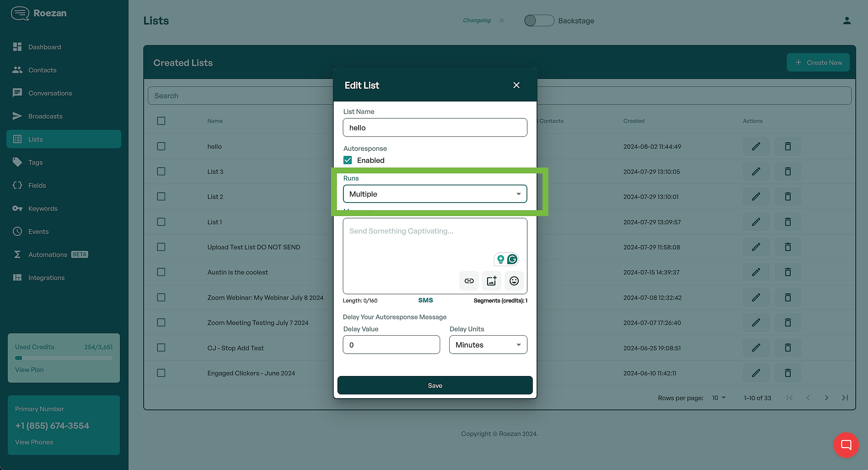Screen dimensions: 868x470
Task: Open the red chat support bubble
Action: coord(846,445)
